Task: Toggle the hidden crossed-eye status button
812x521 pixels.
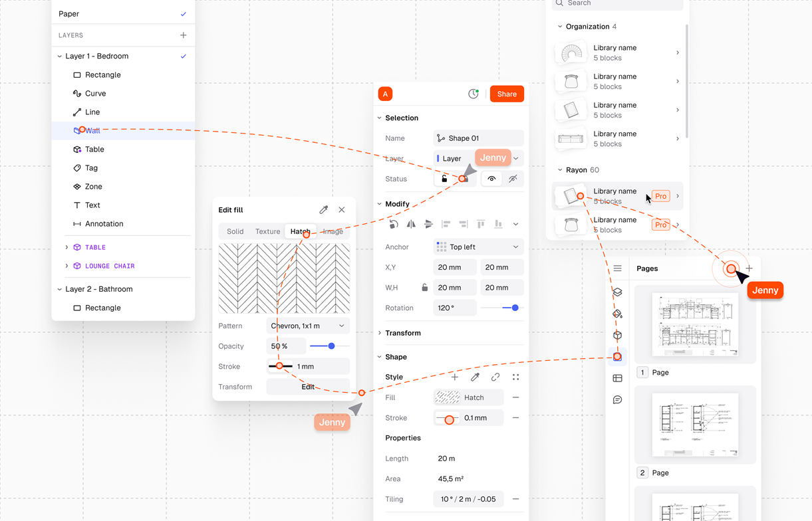Action: click(513, 179)
